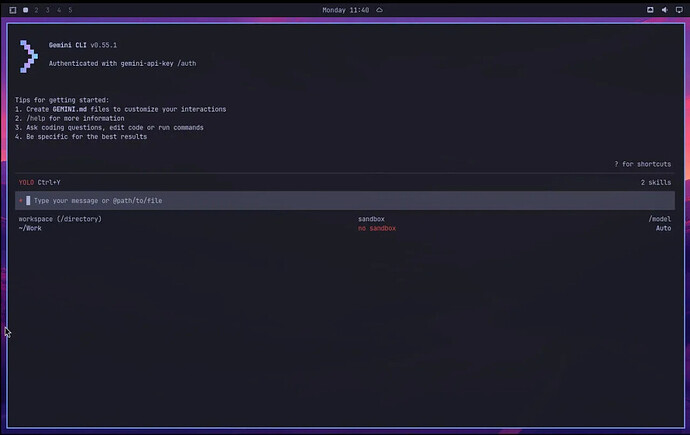
Task: Click the 'Auto' model value
Action: coord(663,228)
